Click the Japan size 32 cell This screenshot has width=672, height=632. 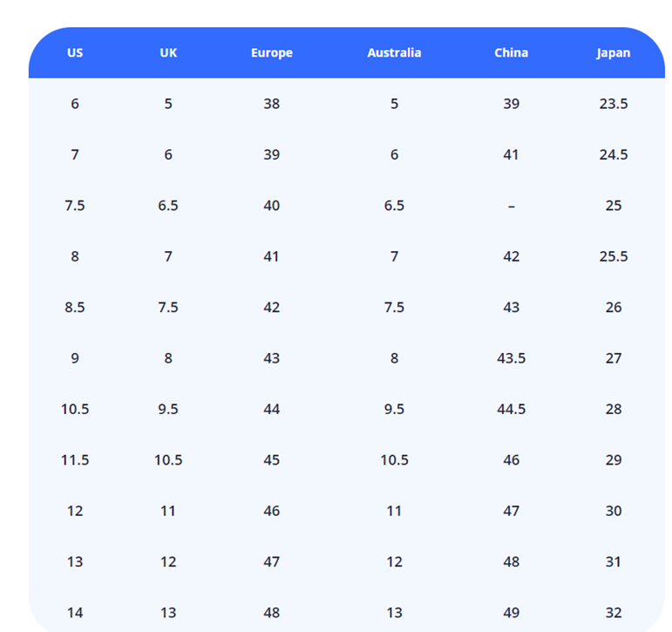pos(614,613)
